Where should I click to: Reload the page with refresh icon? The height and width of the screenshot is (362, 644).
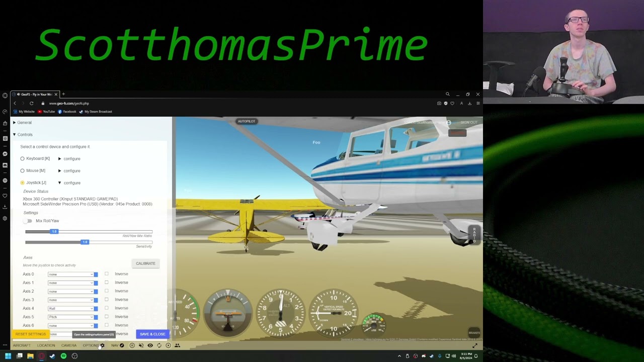[x=31, y=103]
